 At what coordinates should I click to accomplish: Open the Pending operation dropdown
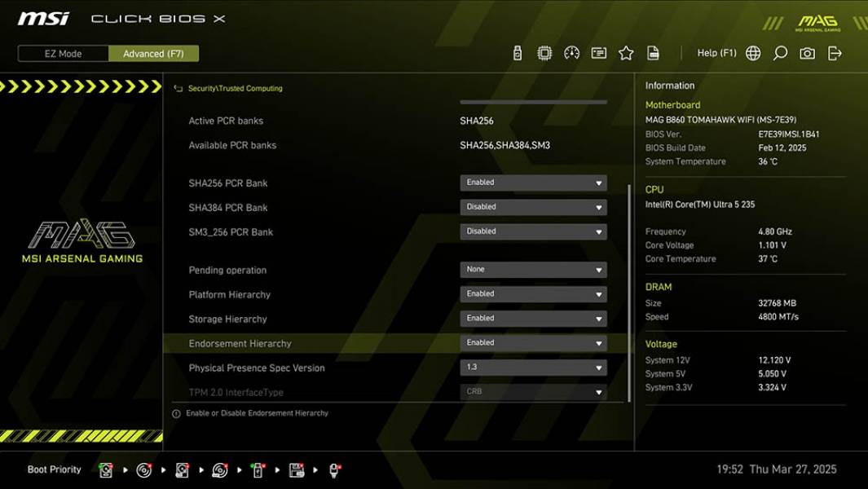point(533,270)
